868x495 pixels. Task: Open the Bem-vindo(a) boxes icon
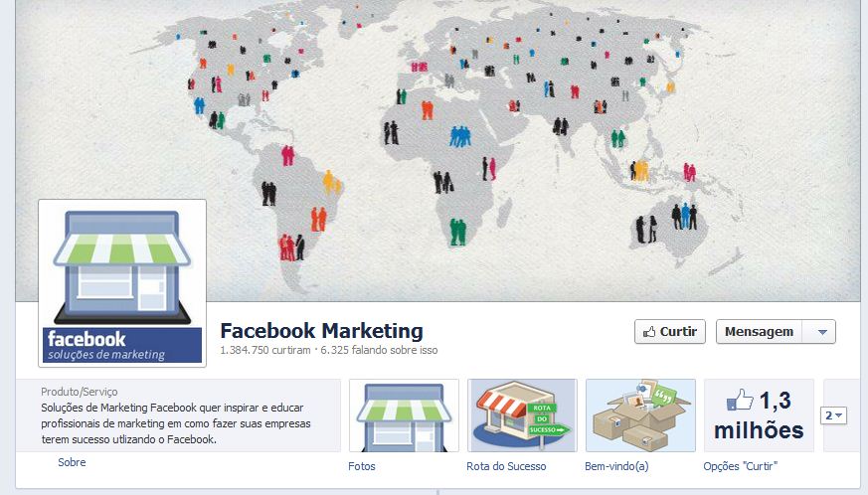pyautogui.click(x=640, y=415)
